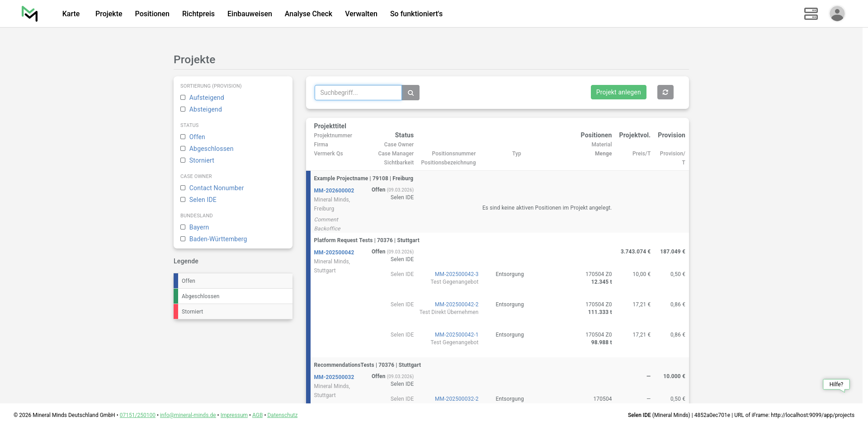
Task: Click the Impressum footer link
Action: 234,415
